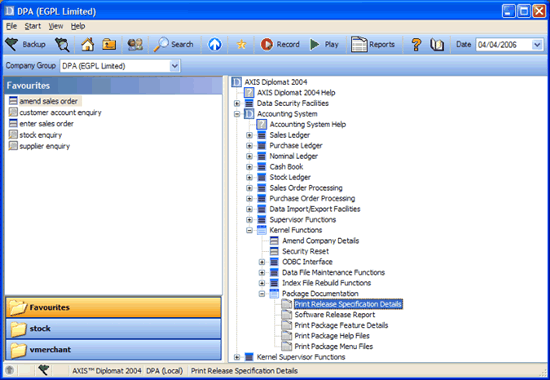Click the Accounting System Help icon
Viewport: 550px width, 380px height.
click(262, 124)
